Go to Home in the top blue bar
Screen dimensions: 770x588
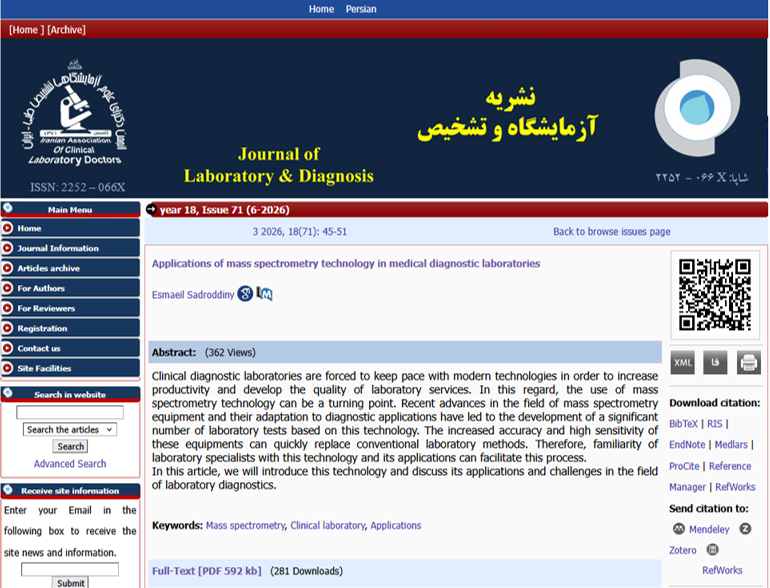(x=321, y=9)
